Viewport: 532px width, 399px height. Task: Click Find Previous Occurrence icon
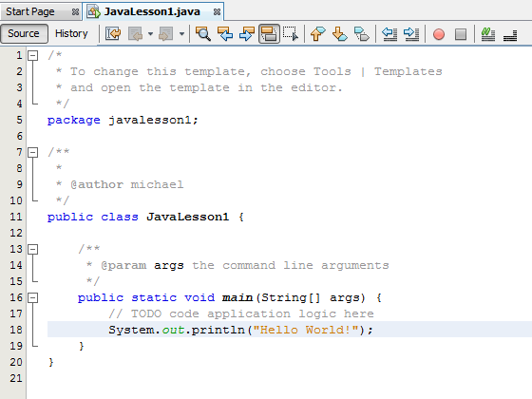pos(225,34)
